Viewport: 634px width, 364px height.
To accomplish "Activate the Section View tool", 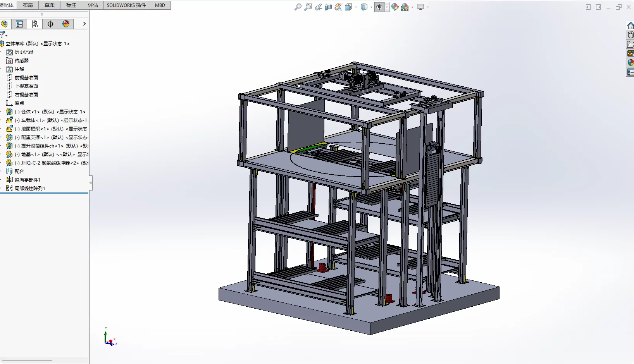I will [x=328, y=7].
